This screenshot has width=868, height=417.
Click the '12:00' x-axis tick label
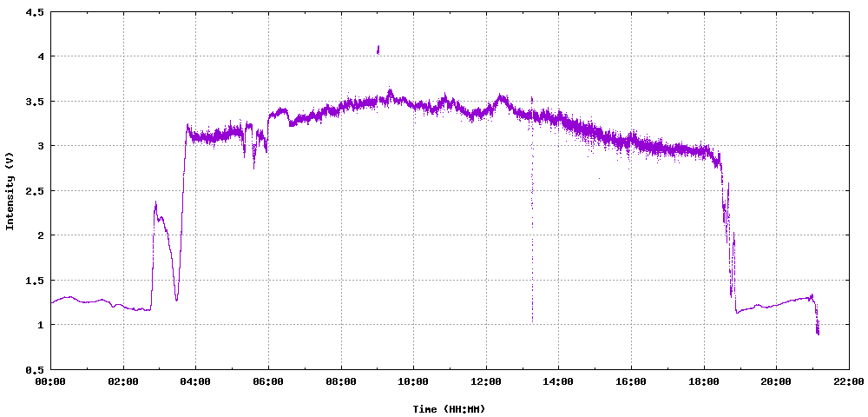(486, 381)
